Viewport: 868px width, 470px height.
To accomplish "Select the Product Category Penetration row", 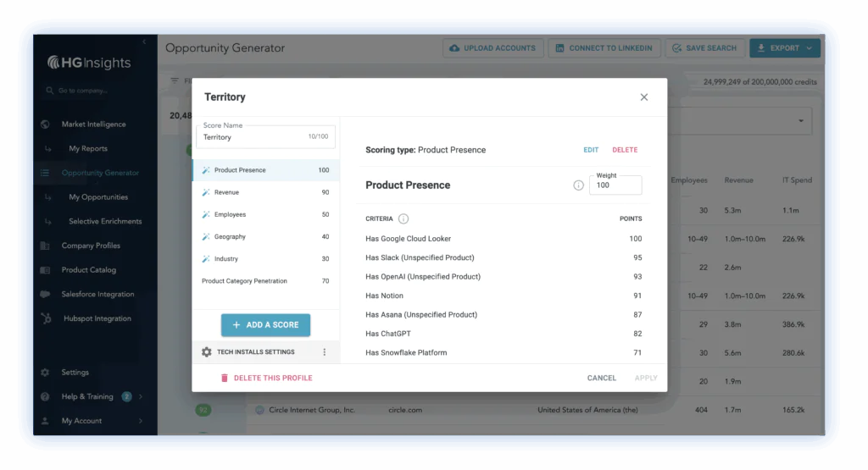I will click(x=265, y=281).
